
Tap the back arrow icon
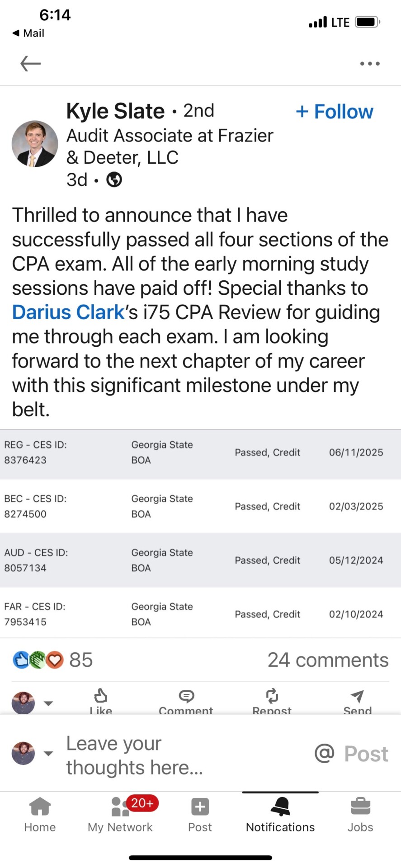pos(31,64)
